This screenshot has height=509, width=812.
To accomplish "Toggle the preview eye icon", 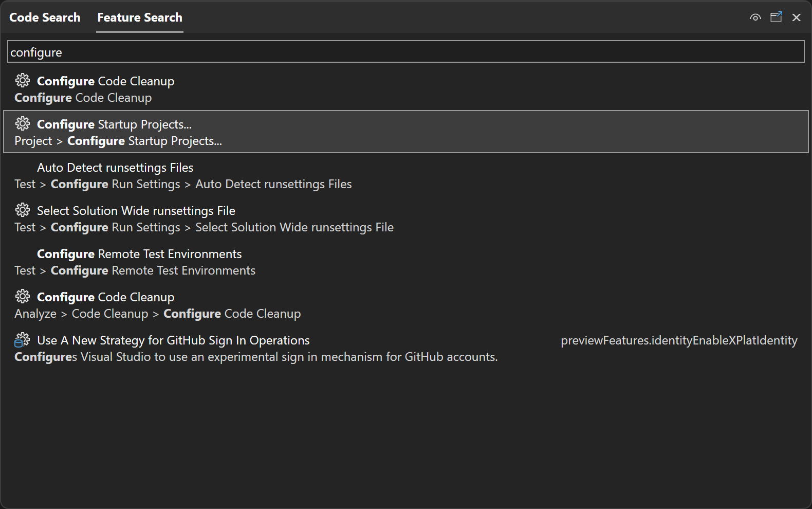I will [755, 17].
